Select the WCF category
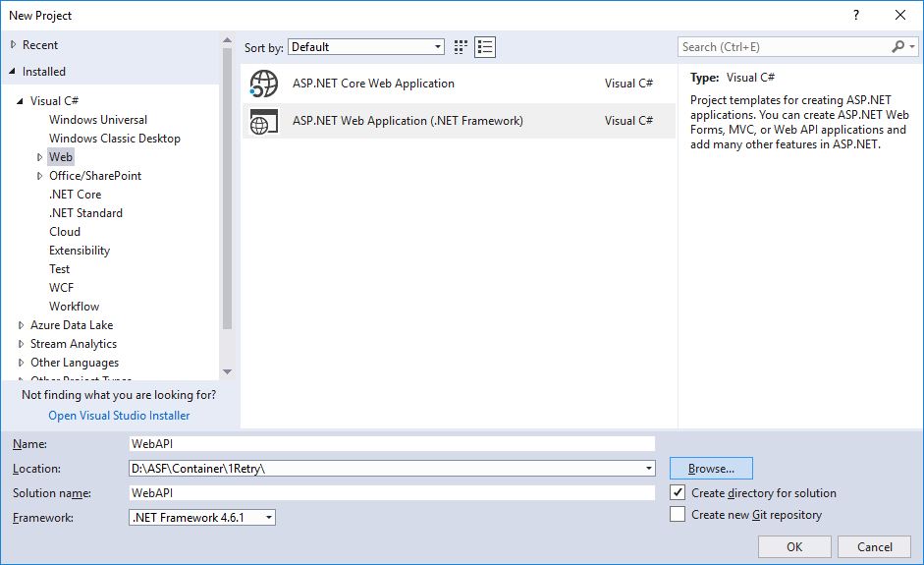This screenshot has width=924, height=565. 61,288
